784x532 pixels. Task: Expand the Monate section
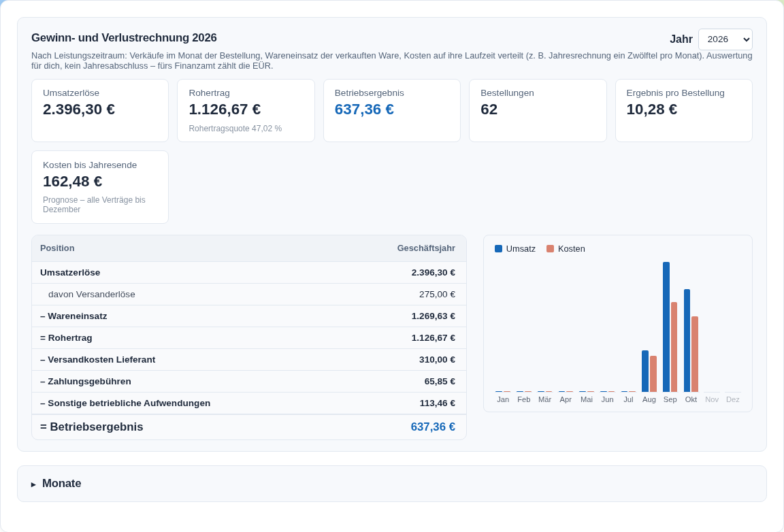point(392,484)
